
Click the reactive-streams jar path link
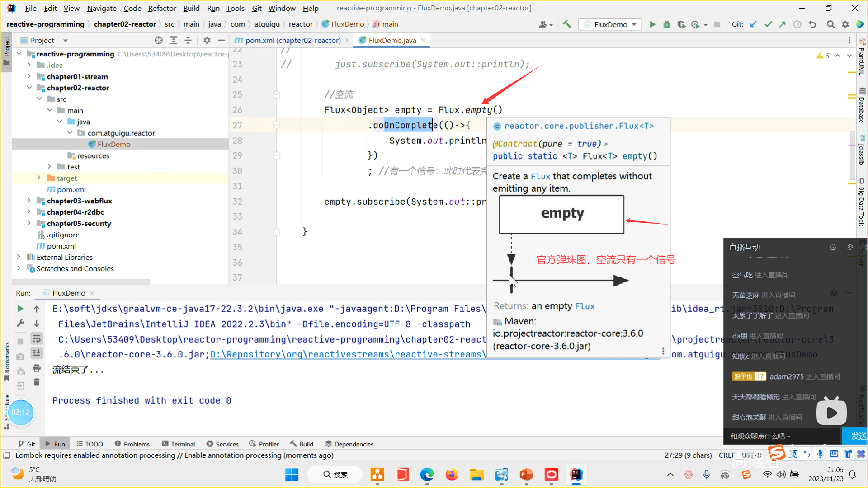coord(347,354)
